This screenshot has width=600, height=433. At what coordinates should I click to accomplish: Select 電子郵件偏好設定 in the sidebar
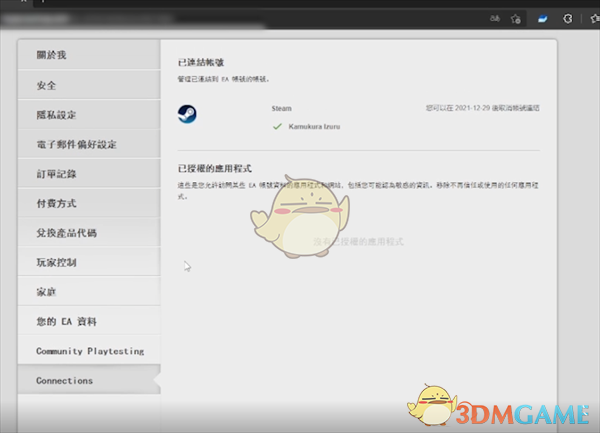pyautogui.click(x=89, y=144)
